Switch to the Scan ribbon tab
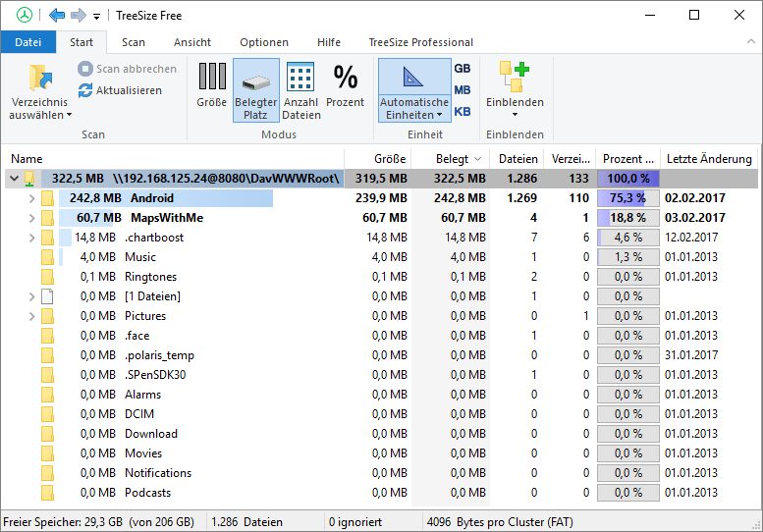Screen dimensions: 763x532 click(134, 42)
